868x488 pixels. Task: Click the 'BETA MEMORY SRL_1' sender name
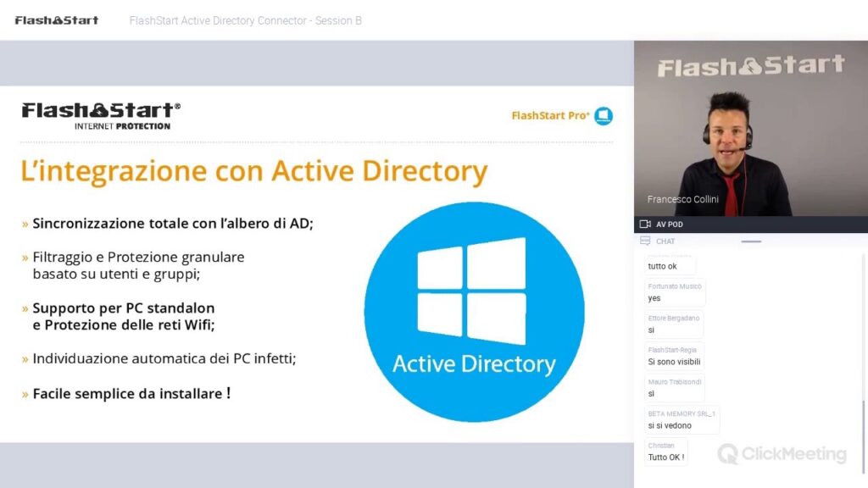[x=682, y=413]
